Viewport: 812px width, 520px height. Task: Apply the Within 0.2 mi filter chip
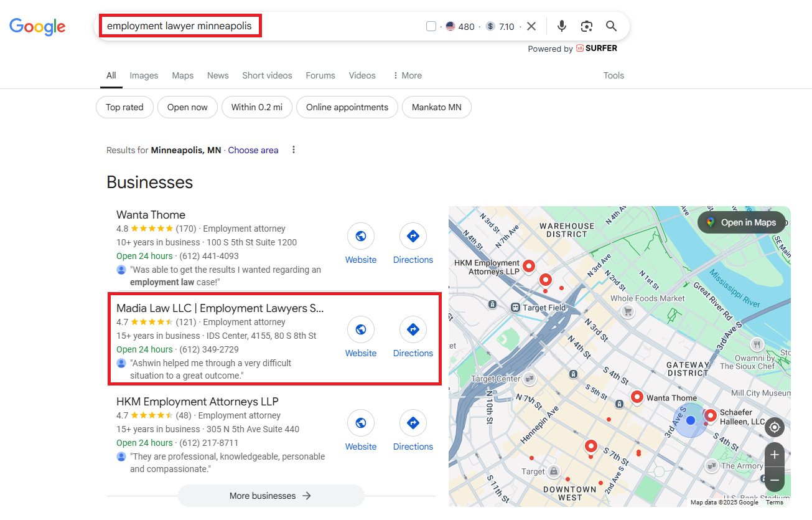pos(256,107)
